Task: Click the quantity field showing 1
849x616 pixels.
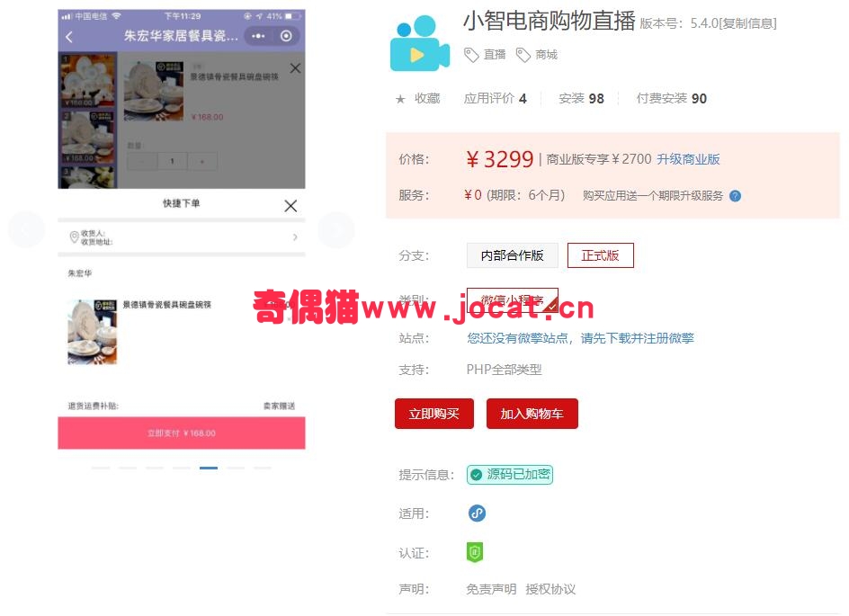Action: click(172, 161)
